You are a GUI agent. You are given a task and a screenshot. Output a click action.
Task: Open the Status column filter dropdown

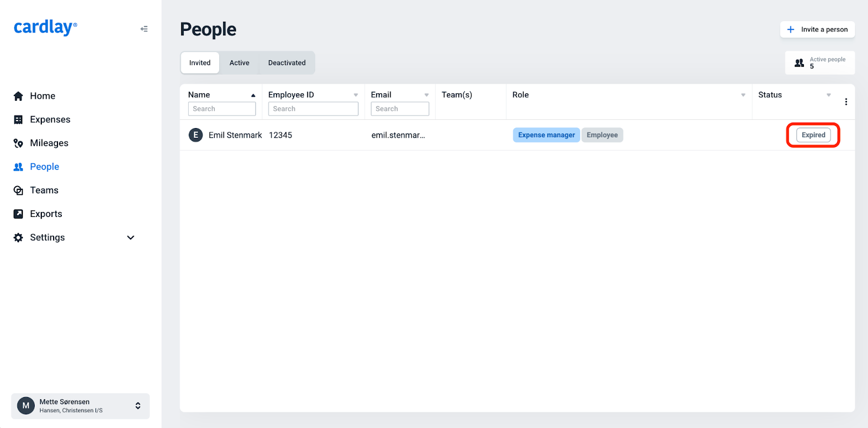828,95
